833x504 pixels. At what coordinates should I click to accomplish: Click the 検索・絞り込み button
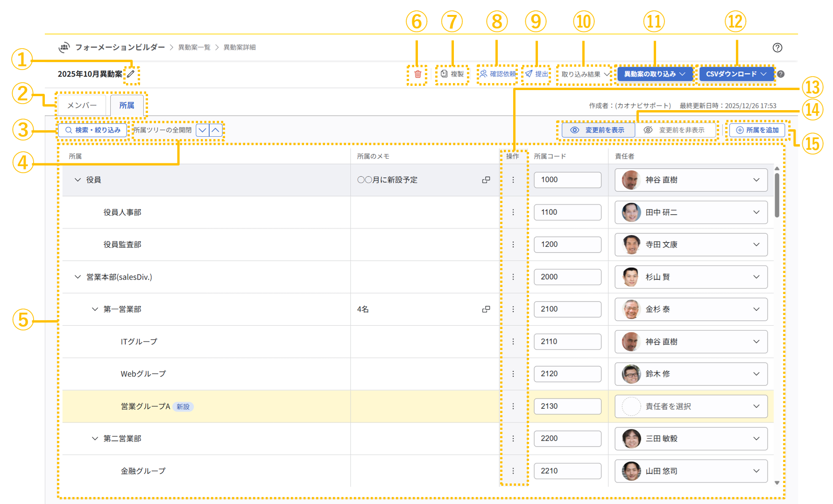point(92,130)
